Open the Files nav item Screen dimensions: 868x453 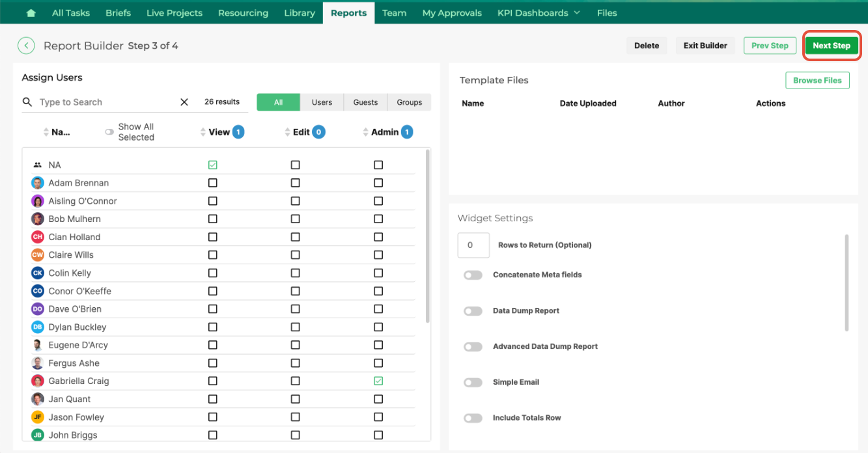pyautogui.click(x=607, y=13)
